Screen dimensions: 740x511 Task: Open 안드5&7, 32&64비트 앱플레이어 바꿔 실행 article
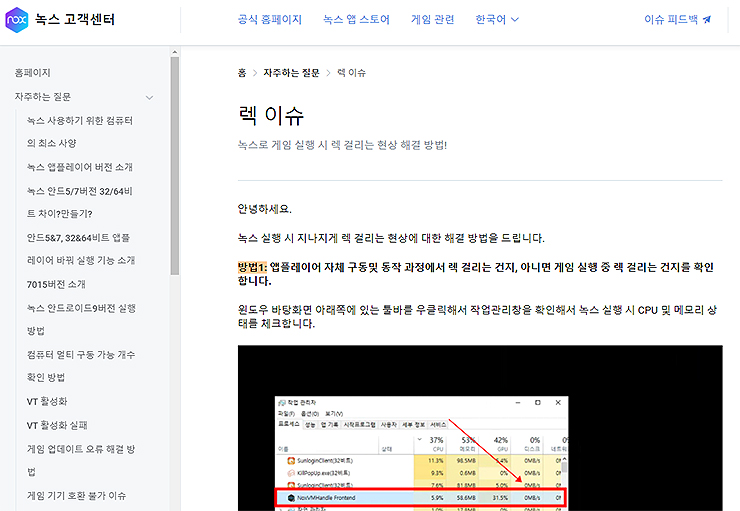[x=81, y=249]
